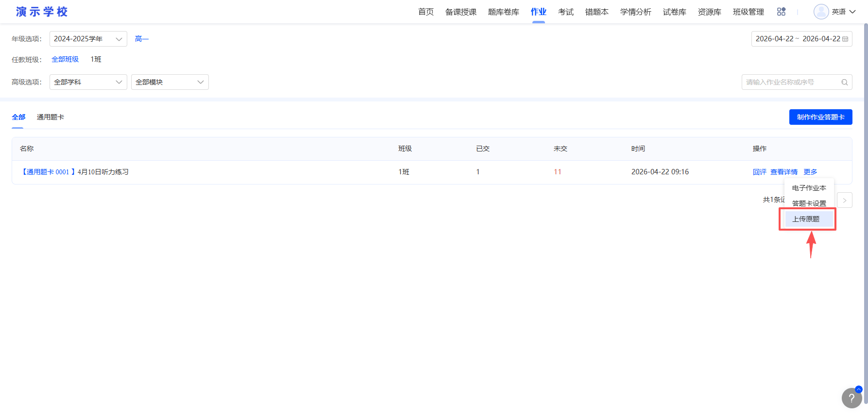868x419 pixels.
Task: Choose 上传原题 from the menu
Action: point(809,219)
